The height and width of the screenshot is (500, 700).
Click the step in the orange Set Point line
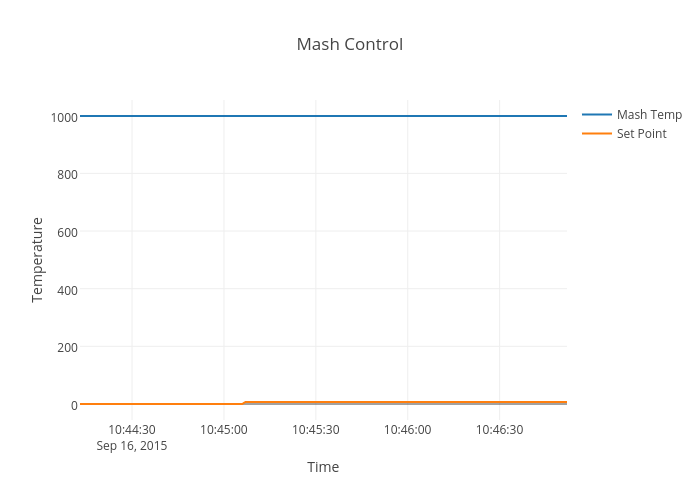tap(244, 403)
